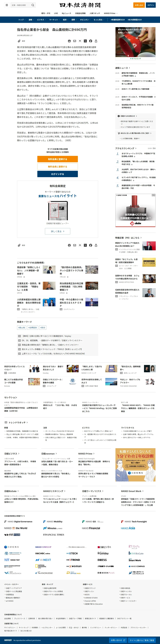Open the okabe 柱脚 advertisement banner
The image size is (160, 644).
coord(135,210)
